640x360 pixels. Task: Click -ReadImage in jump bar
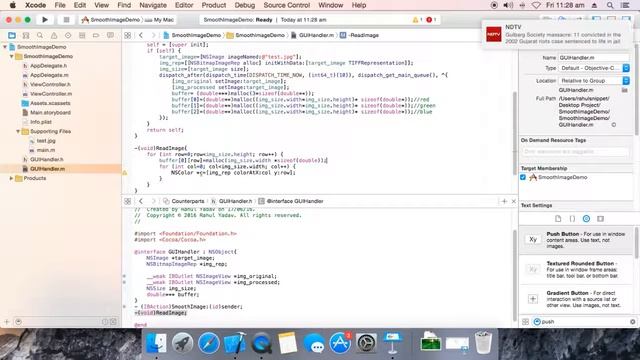pyautogui.click(x=360, y=36)
